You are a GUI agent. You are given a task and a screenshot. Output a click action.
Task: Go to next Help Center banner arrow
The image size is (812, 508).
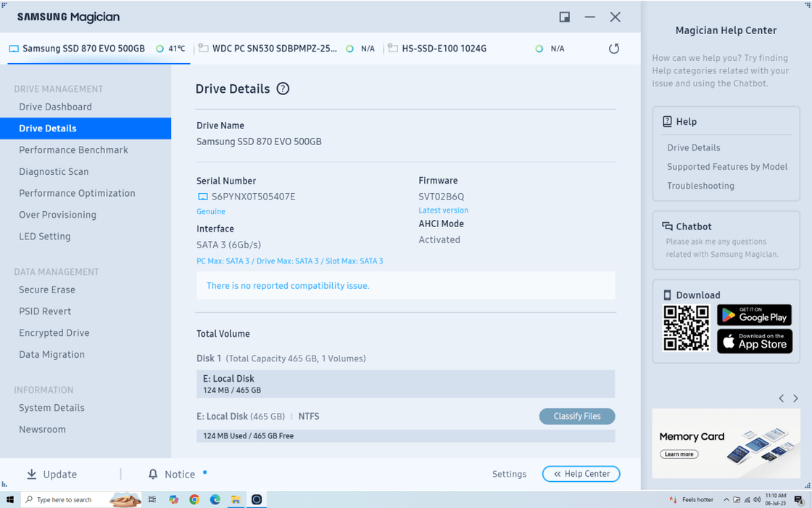click(795, 398)
